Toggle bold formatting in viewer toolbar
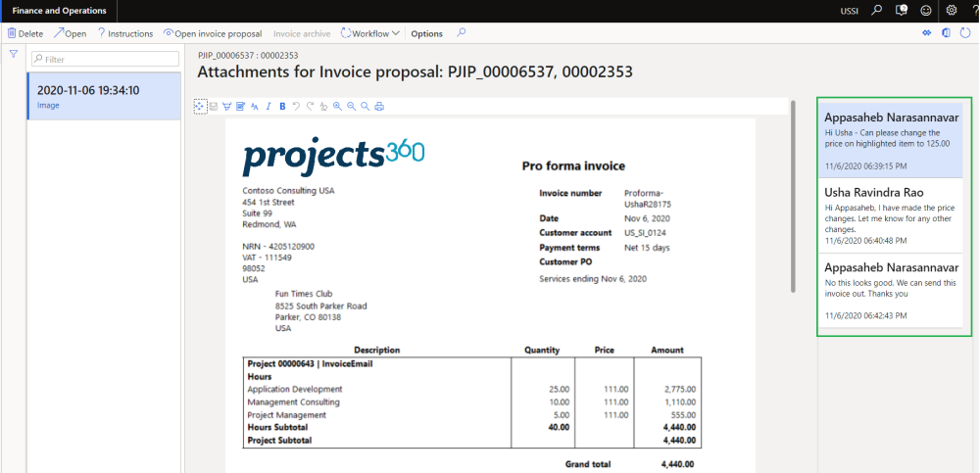980x473 pixels. click(282, 107)
